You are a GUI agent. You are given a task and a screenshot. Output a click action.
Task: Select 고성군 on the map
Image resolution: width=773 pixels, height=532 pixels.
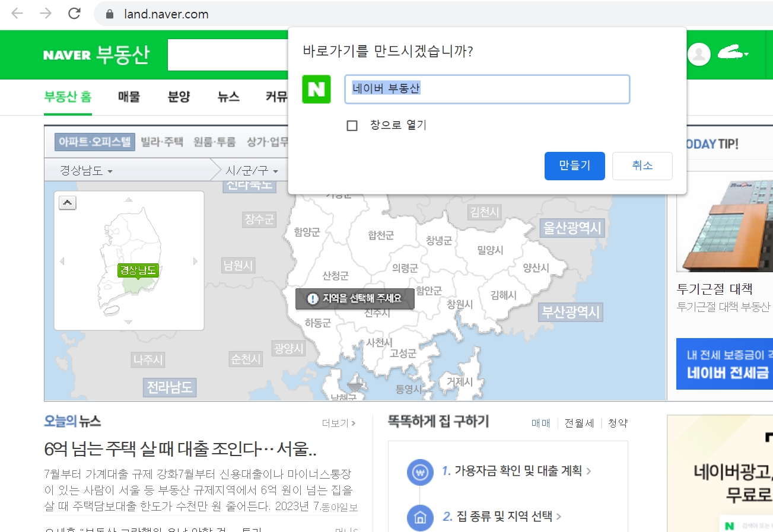(x=403, y=353)
